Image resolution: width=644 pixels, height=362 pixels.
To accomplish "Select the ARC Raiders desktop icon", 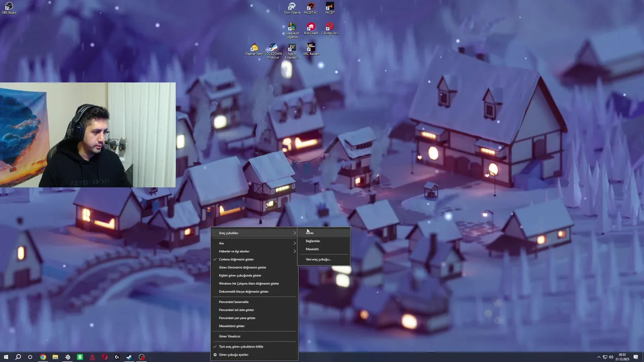I will [x=311, y=49].
